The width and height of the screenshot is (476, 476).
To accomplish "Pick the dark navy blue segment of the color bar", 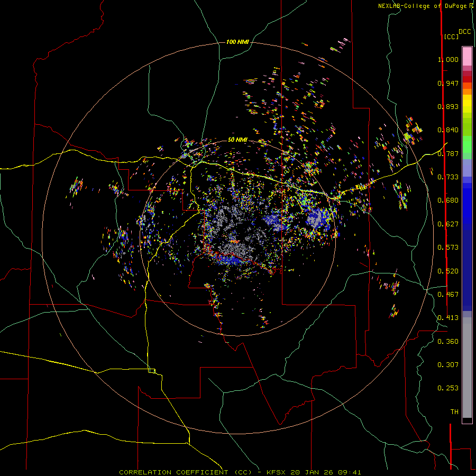I will tap(467, 267).
